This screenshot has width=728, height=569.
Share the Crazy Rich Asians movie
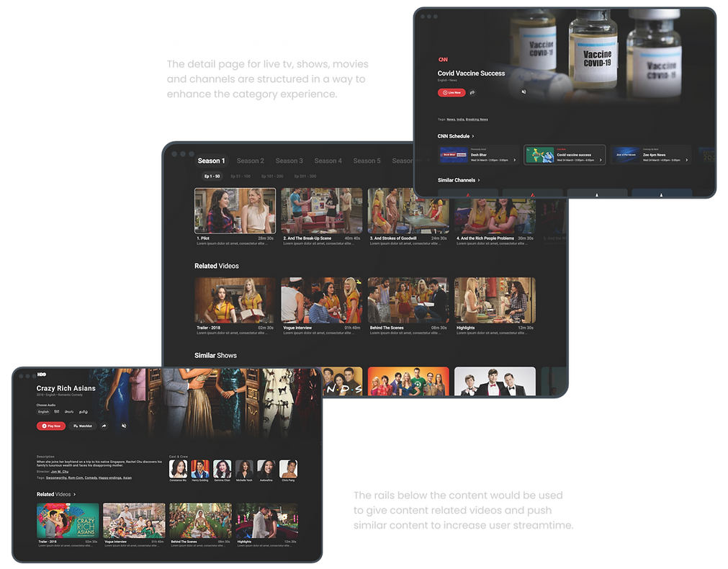[104, 426]
